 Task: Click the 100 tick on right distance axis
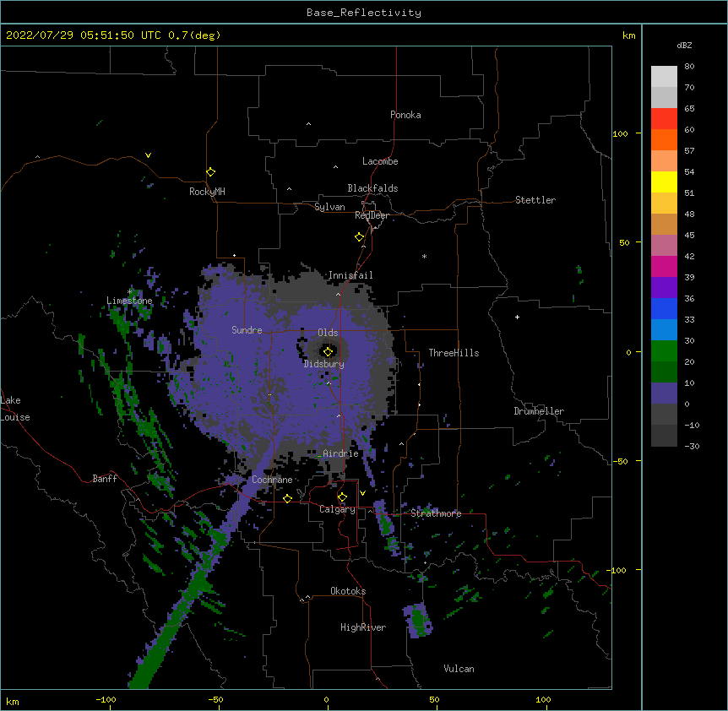(x=620, y=133)
